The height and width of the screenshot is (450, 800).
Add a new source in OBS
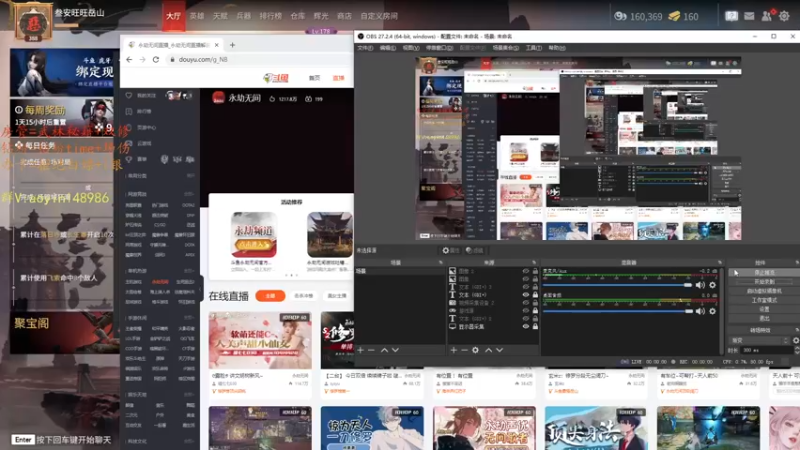coord(454,350)
